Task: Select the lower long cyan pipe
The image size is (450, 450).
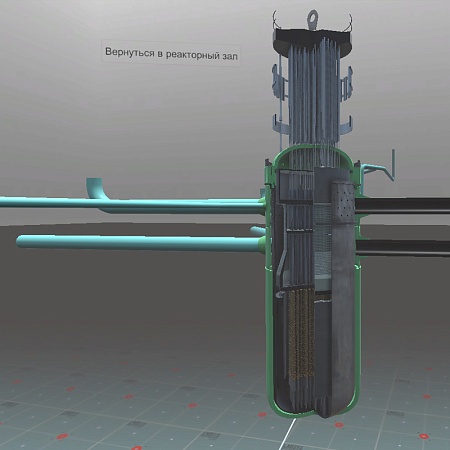Action: (140, 243)
